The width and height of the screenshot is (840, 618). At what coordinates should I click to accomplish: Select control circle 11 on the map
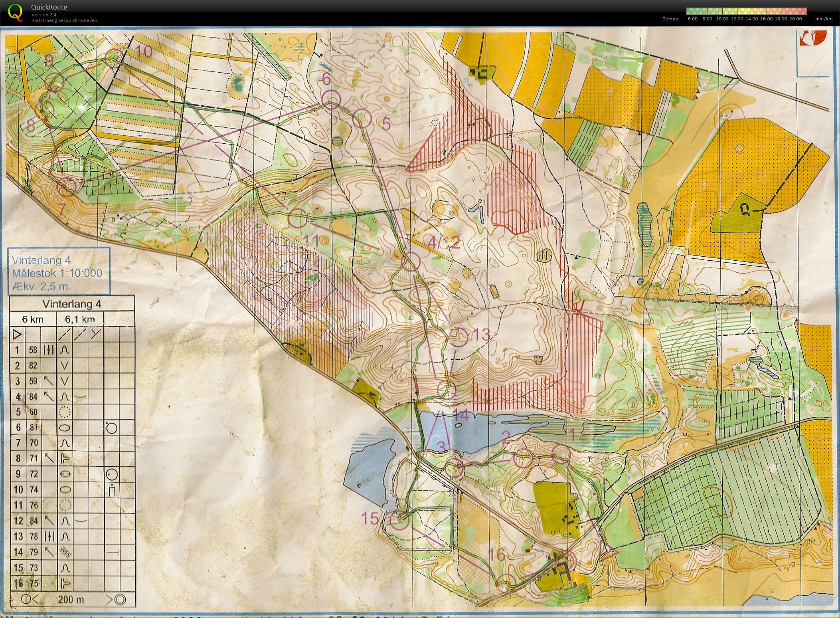pyautogui.click(x=297, y=218)
